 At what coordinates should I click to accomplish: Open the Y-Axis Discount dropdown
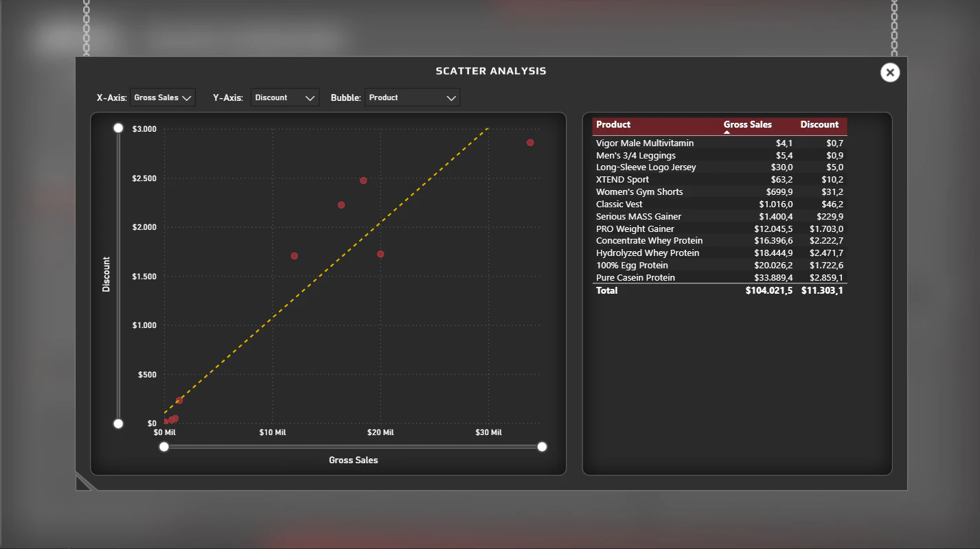pos(285,97)
